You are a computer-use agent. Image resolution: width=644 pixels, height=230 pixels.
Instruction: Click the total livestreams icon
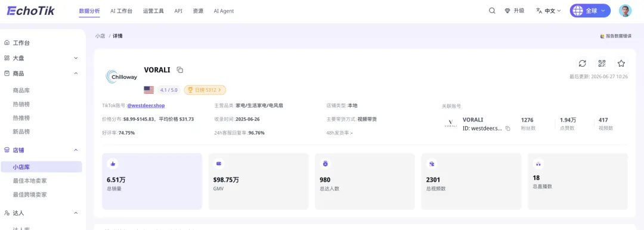click(538, 163)
